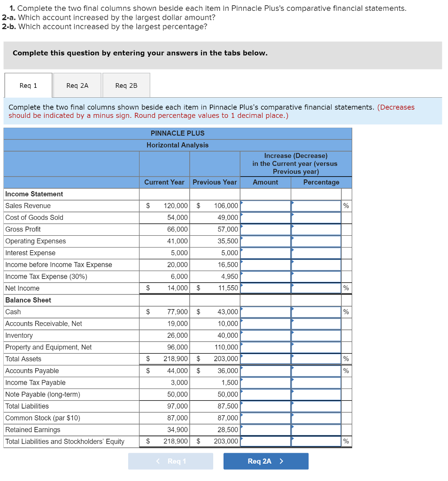This screenshot has height=481, width=448.
Task: Select the Amount cell for Accounts Payable
Action: click(266, 371)
